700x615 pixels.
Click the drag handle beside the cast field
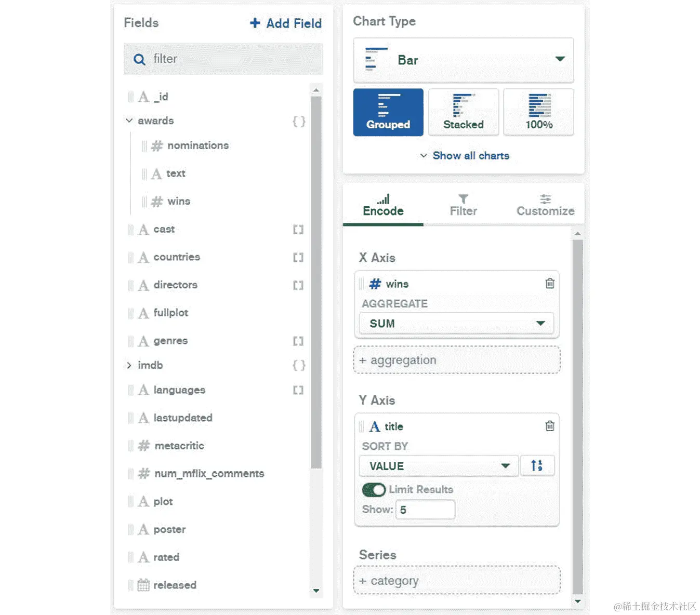[131, 230]
